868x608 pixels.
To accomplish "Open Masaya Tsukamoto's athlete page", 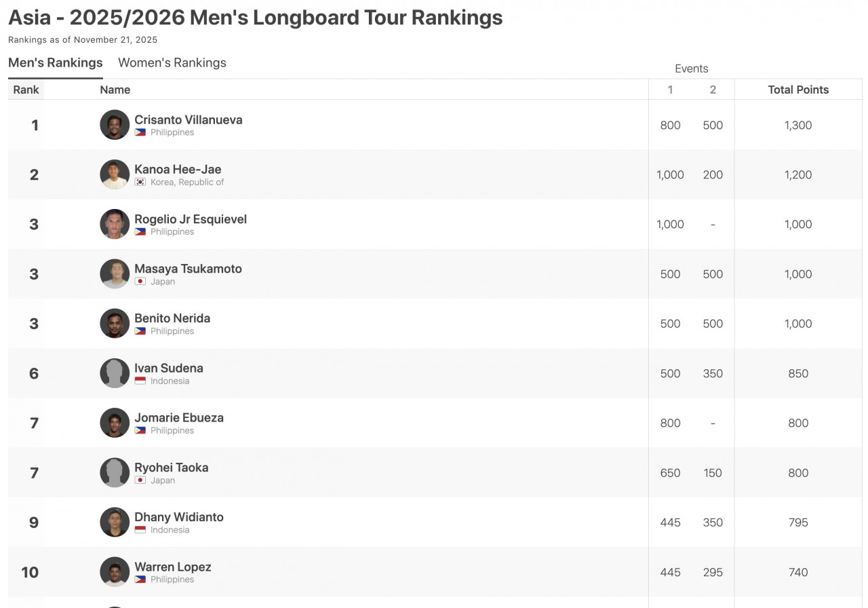I will (188, 269).
